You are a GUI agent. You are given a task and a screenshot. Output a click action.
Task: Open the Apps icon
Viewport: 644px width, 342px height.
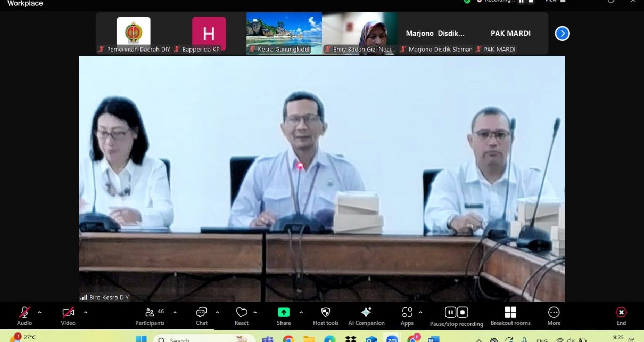pyautogui.click(x=407, y=313)
